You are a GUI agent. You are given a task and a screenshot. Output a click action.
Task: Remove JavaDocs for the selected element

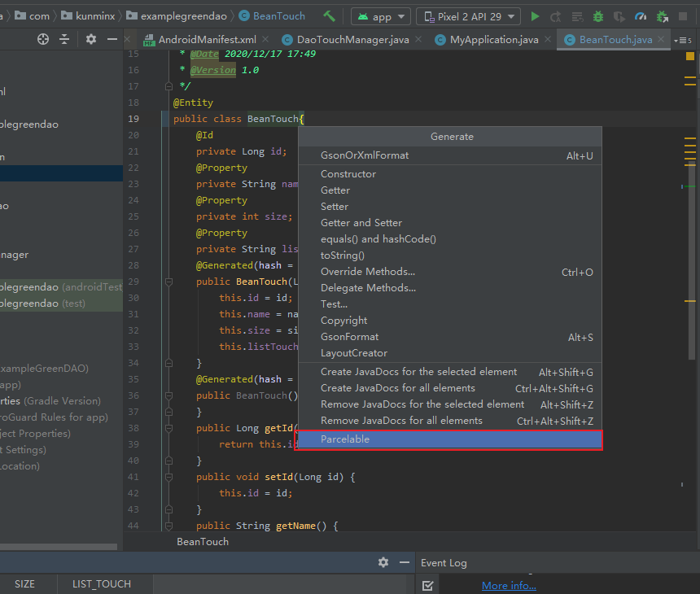[450, 404]
